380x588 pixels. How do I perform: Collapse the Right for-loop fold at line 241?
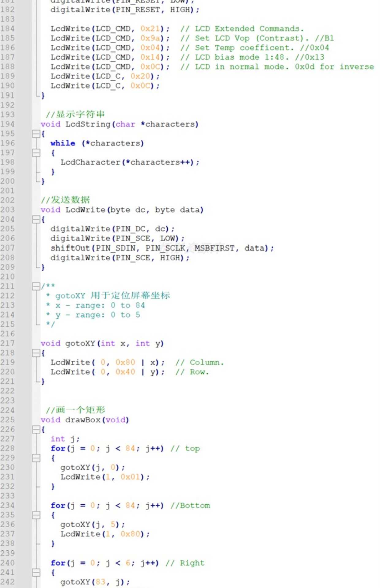tap(36, 572)
